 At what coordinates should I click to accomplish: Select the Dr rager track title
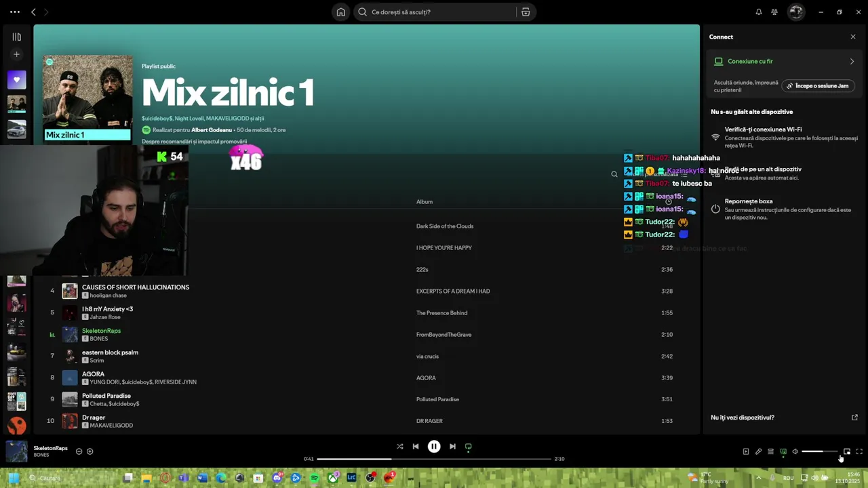94,418
